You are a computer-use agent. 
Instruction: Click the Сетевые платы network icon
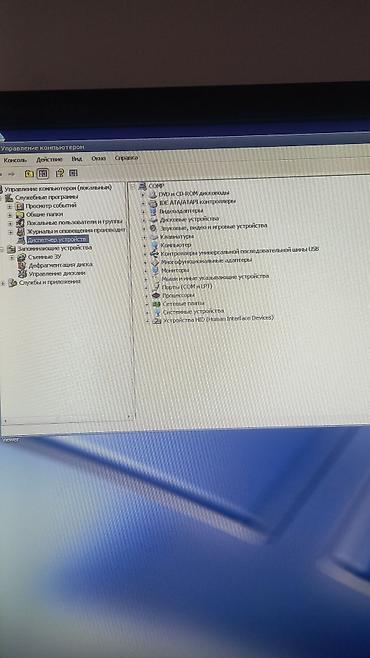coord(156,304)
